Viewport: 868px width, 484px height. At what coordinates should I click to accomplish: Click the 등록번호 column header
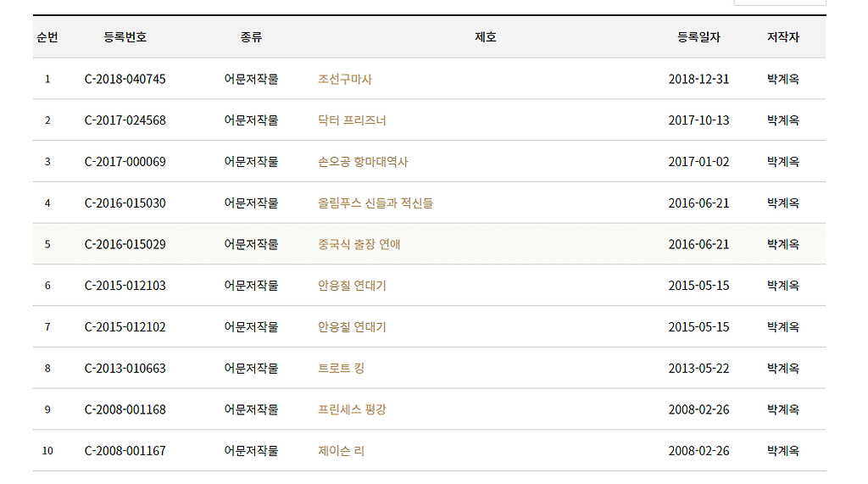[x=125, y=37]
